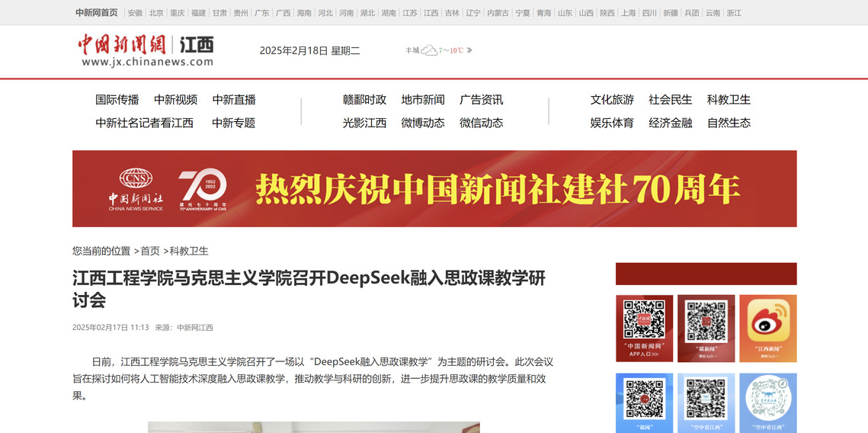Open the 浙江 regional site link
Image resolution: width=868 pixels, height=433 pixels.
pos(734,13)
